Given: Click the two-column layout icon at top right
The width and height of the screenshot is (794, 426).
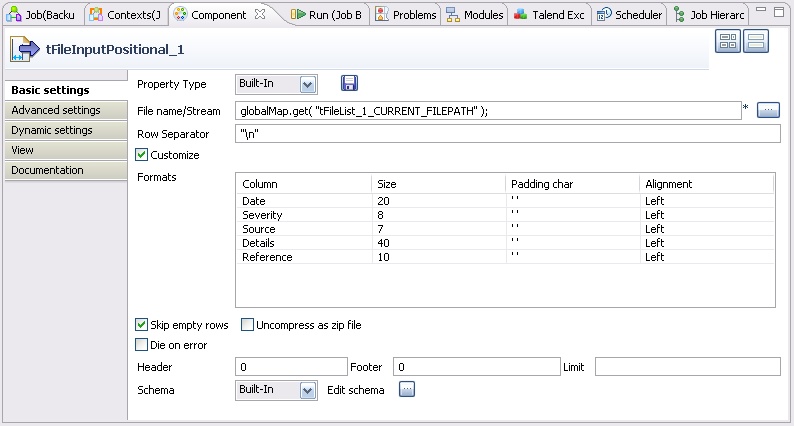Looking at the screenshot, I should (x=727, y=42).
